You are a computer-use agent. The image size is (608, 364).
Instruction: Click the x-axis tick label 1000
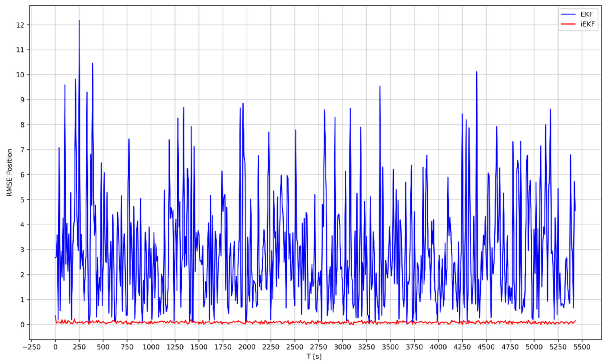pos(151,347)
